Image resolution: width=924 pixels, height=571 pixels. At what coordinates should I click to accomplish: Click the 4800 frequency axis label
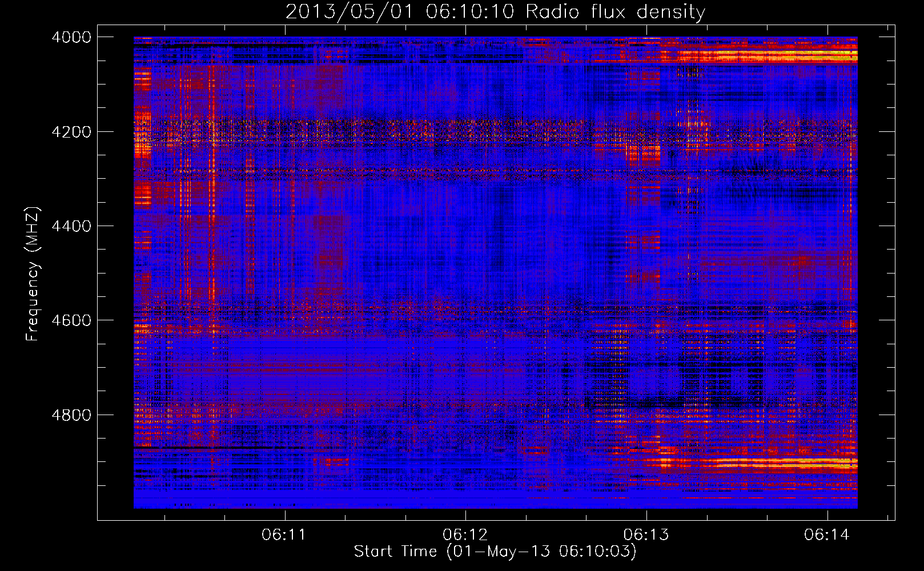pos(71,415)
